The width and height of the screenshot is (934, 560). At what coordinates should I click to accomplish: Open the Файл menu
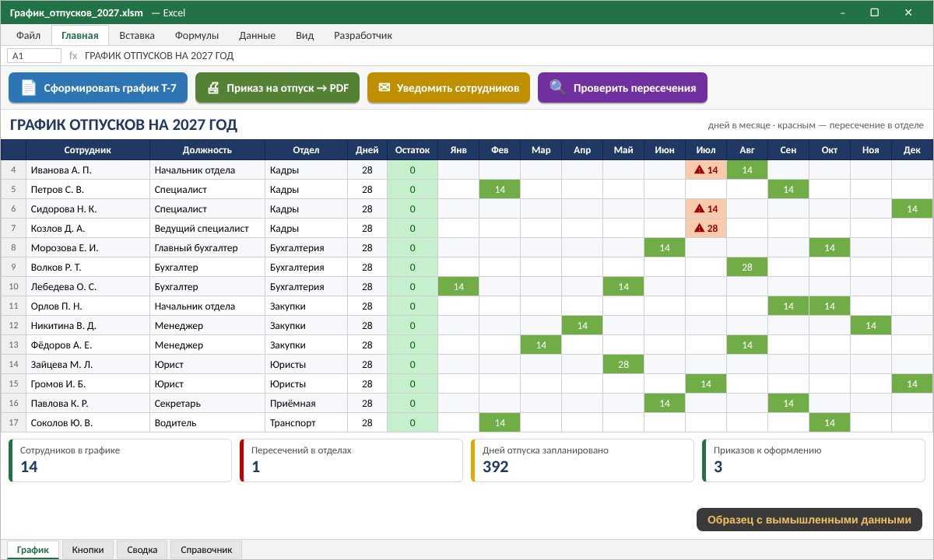click(x=29, y=36)
